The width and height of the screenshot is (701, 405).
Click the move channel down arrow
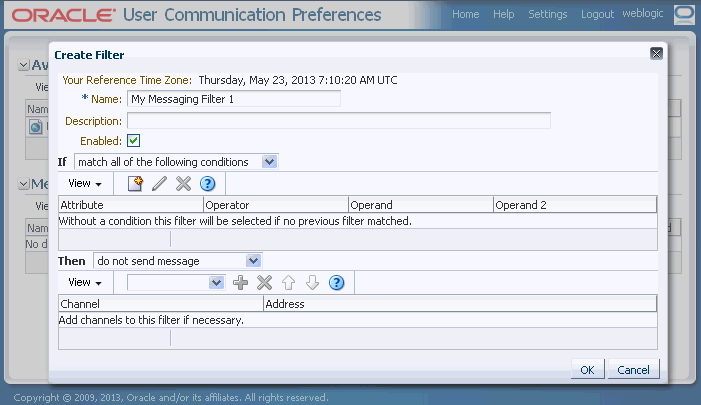click(x=312, y=283)
